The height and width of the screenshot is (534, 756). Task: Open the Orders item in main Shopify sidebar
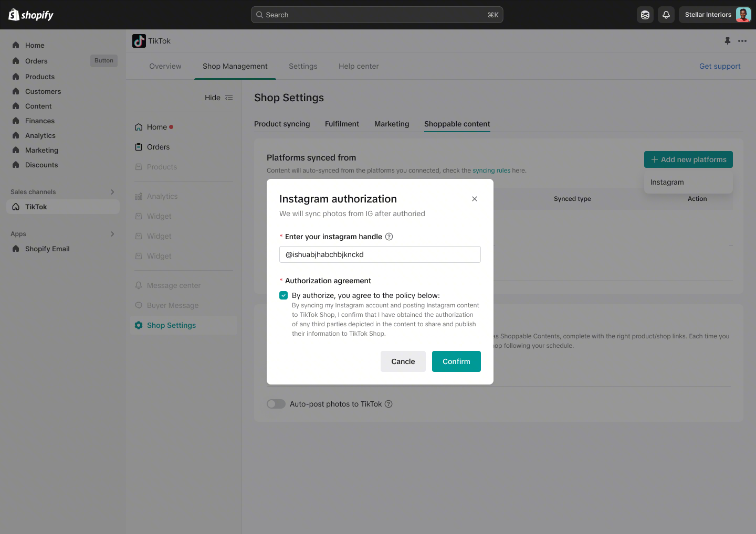coord(36,61)
